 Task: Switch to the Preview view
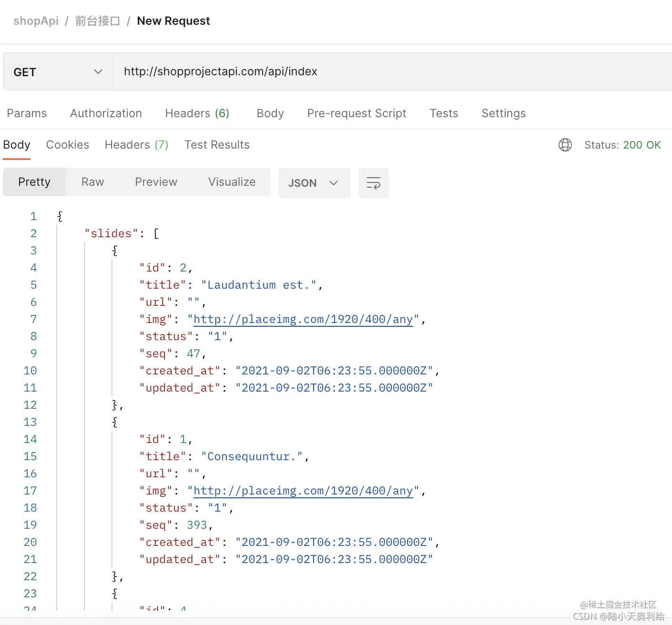coord(156,182)
